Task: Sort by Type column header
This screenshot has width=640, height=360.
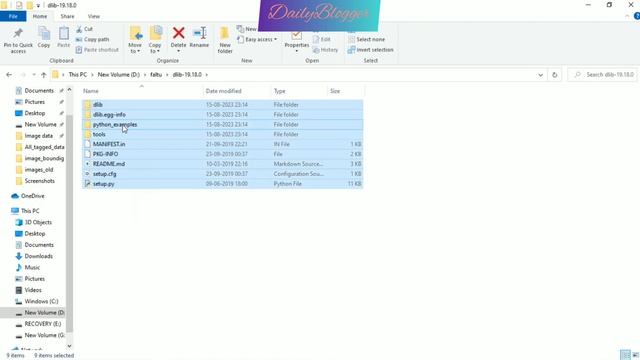Action: point(299,91)
